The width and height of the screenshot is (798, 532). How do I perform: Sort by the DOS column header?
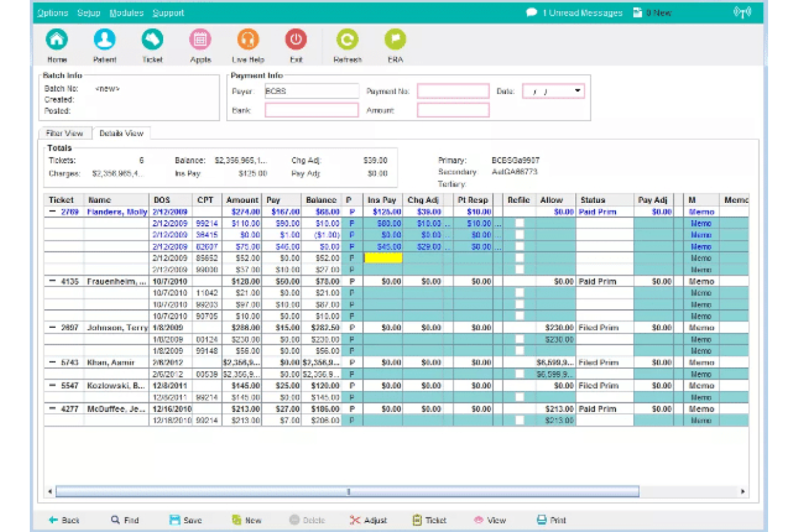pos(170,200)
